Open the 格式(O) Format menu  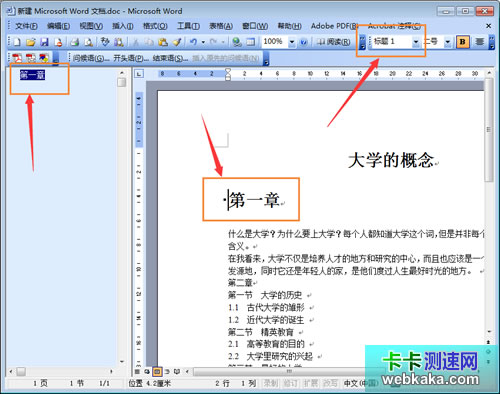[x=155, y=26]
